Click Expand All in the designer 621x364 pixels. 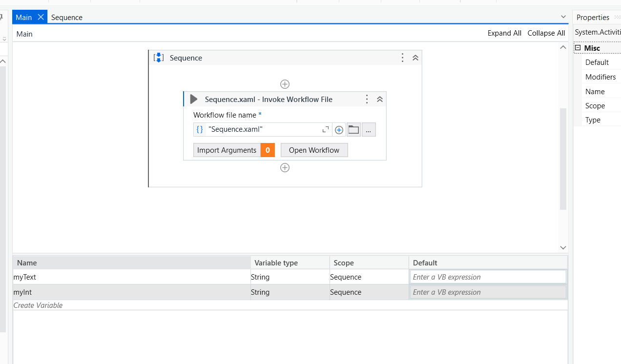point(504,33)
